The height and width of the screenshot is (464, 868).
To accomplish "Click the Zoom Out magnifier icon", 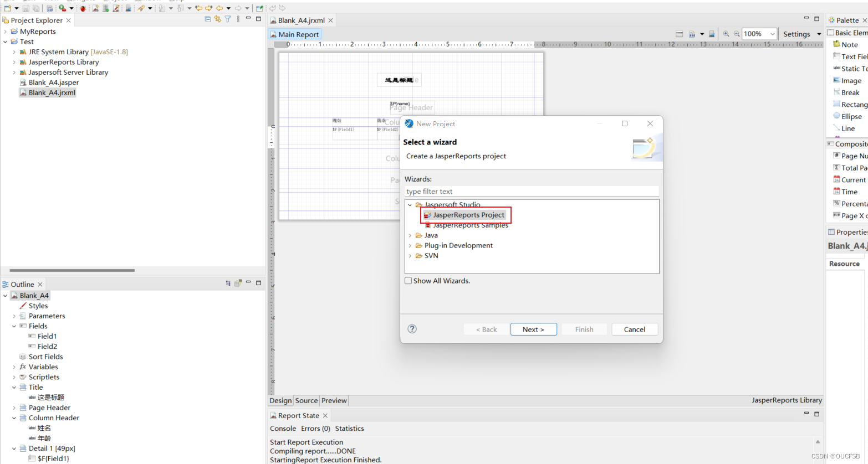I will click(x=737, y=34).
